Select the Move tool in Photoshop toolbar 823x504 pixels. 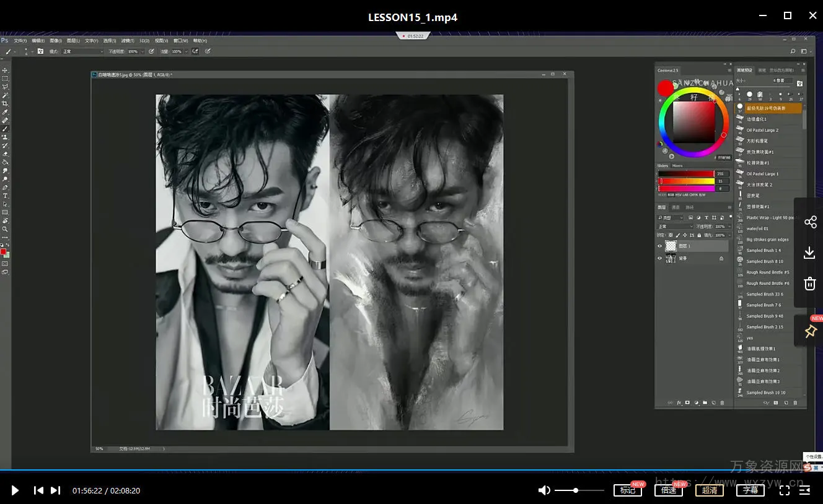5,70
